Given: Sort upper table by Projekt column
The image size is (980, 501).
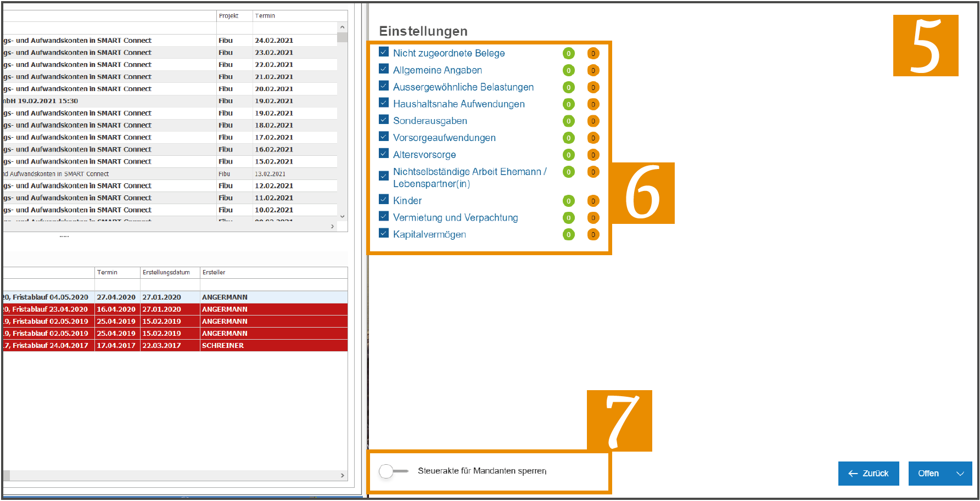Looking at the screenshot, I should 234,16.
